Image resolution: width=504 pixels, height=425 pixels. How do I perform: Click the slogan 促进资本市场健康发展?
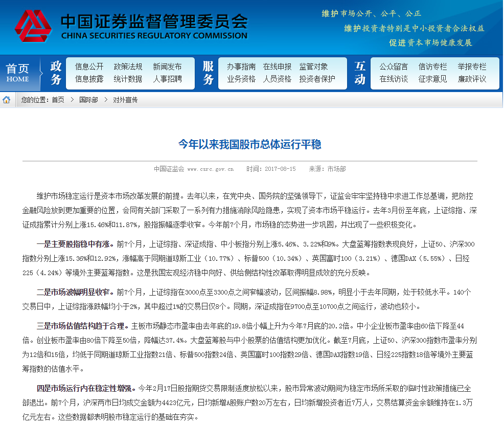[x=431, y=43]
